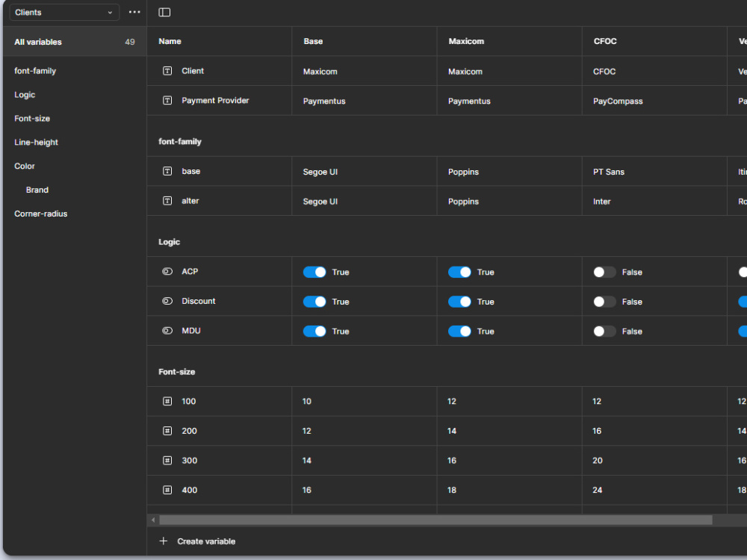Toggle MDU switch in Base column
Image resolution: width=747 pixels, height=560 pixels.
(314, 331)
